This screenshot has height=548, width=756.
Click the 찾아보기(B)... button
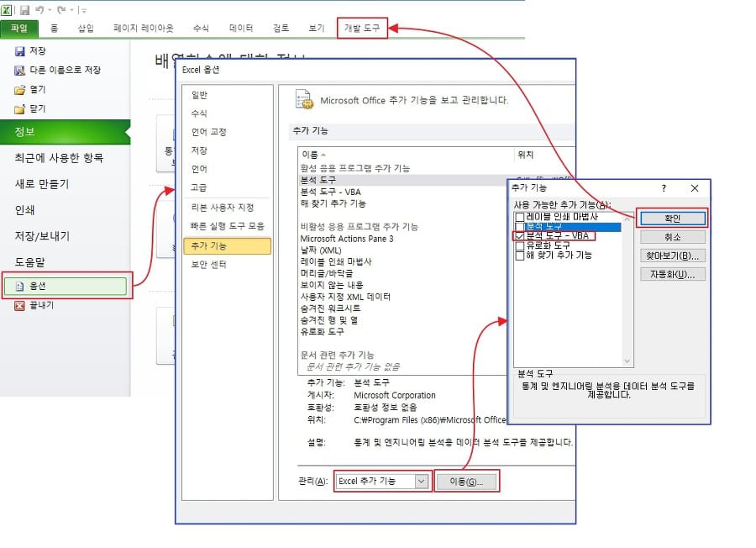672,256
